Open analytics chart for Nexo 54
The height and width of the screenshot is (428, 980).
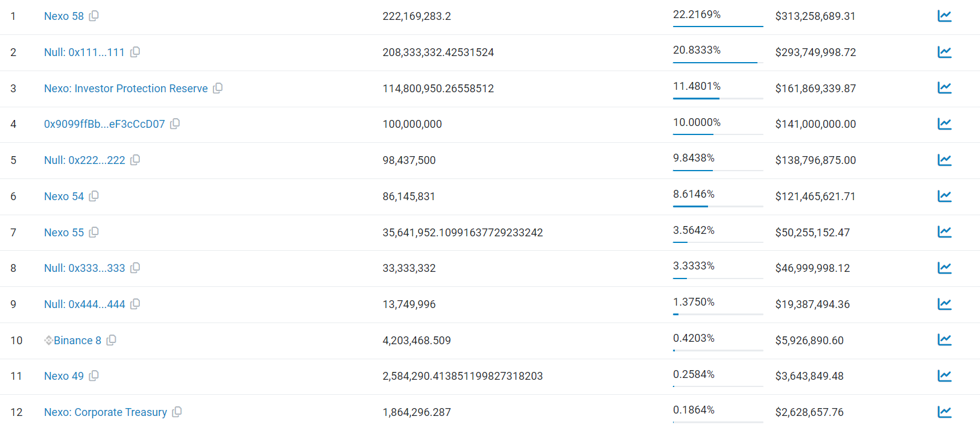point(944,196)
